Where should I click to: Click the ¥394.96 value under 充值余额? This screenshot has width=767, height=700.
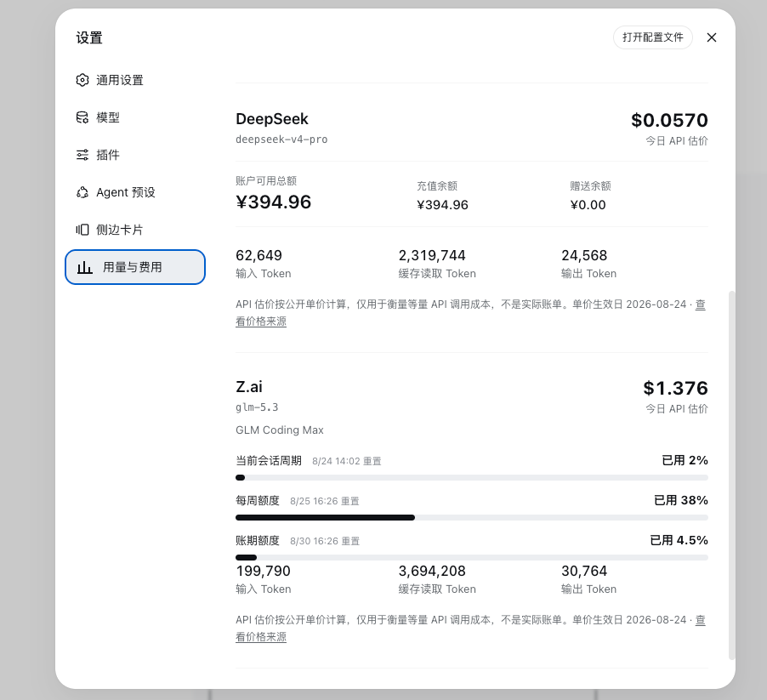(442, 205)
